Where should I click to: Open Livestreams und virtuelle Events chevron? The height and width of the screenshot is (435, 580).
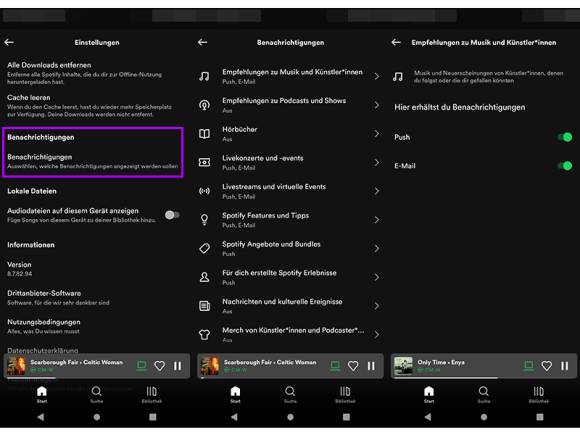(x=377, y=191)
